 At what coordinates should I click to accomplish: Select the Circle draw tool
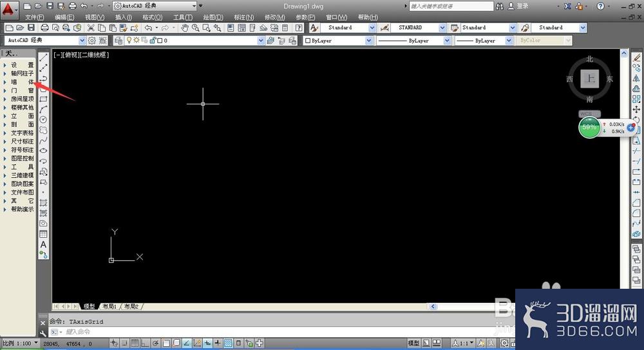[43, 120]
